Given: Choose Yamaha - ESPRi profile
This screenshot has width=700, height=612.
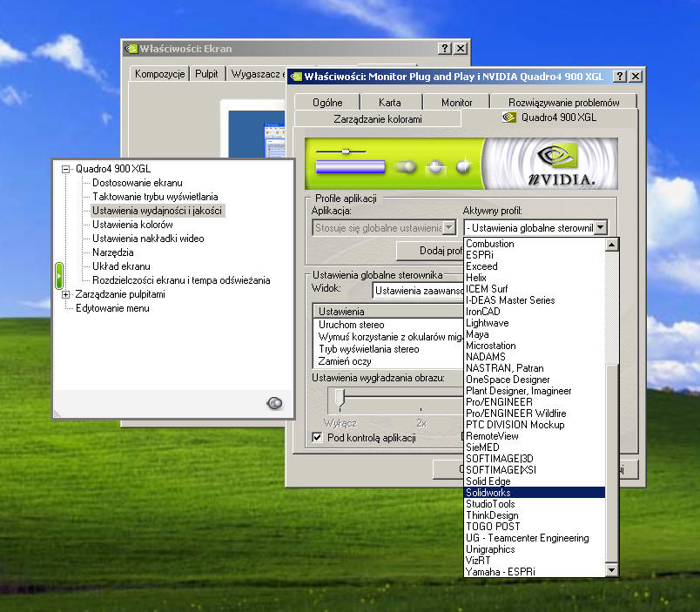Looking at the screenshot, I should (x=535, y=572).
